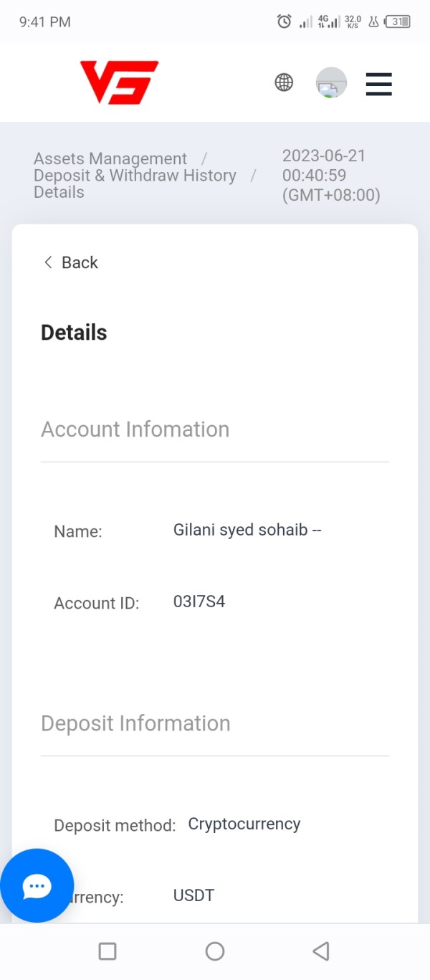Open Assets Management breadcrumb
The width and height of the screenshot is (430, 980).
110,158
